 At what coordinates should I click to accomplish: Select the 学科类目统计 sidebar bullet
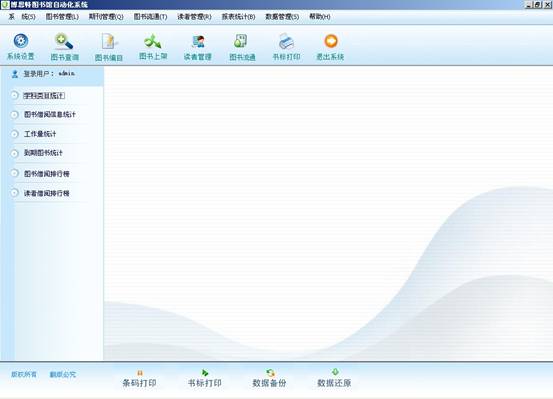point(14,95)
